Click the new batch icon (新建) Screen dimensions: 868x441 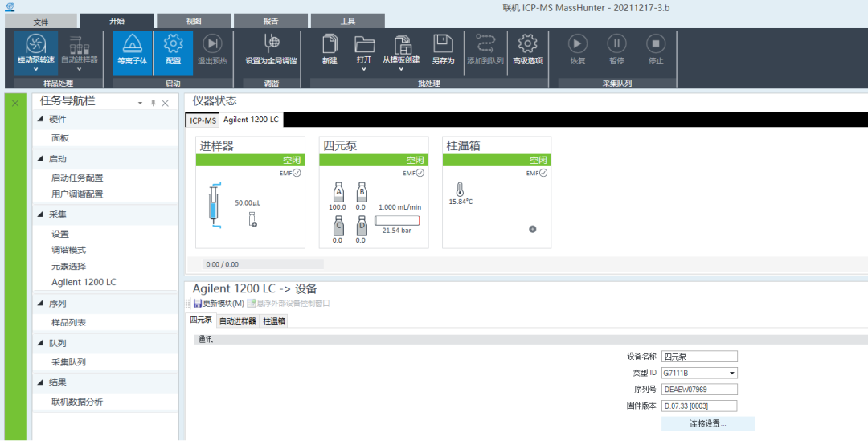click(330, 43)
